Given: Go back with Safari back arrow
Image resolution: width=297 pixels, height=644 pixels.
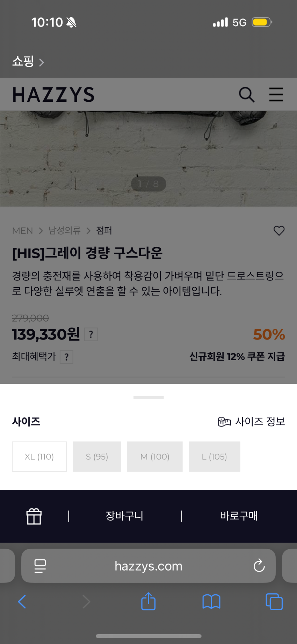Looking at the screenshot, I should (x=22, y=602).
